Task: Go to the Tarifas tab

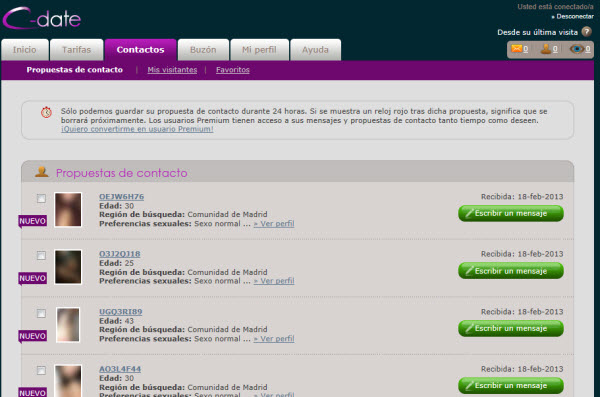Action: (x=77, y=50)
